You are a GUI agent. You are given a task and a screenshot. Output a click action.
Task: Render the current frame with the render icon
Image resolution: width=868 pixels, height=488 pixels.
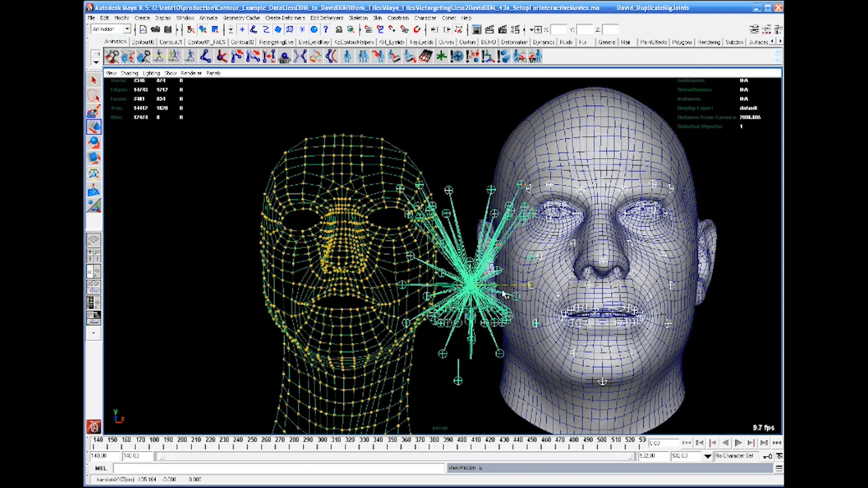[x=490, y=29]
